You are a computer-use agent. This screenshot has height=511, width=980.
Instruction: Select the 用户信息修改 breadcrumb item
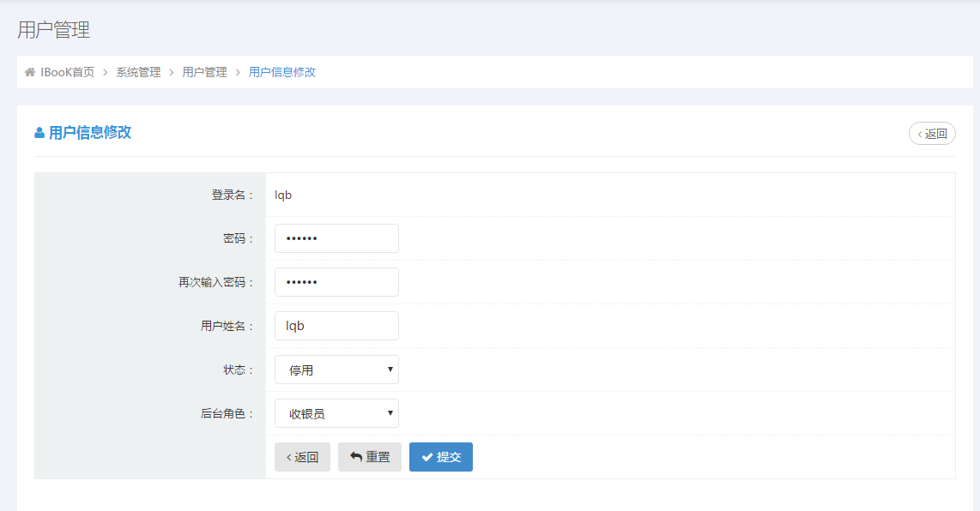point(282,72)
